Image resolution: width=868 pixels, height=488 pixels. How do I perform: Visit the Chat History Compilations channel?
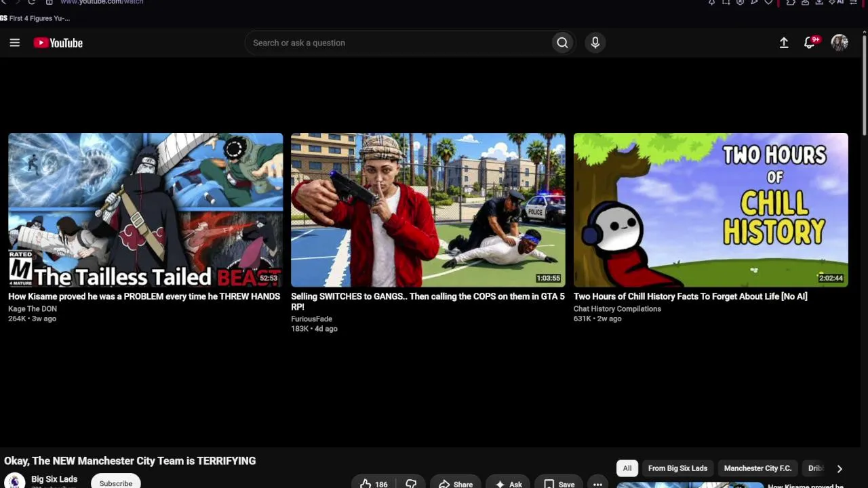pyautogui.click(x=617, y=308)
